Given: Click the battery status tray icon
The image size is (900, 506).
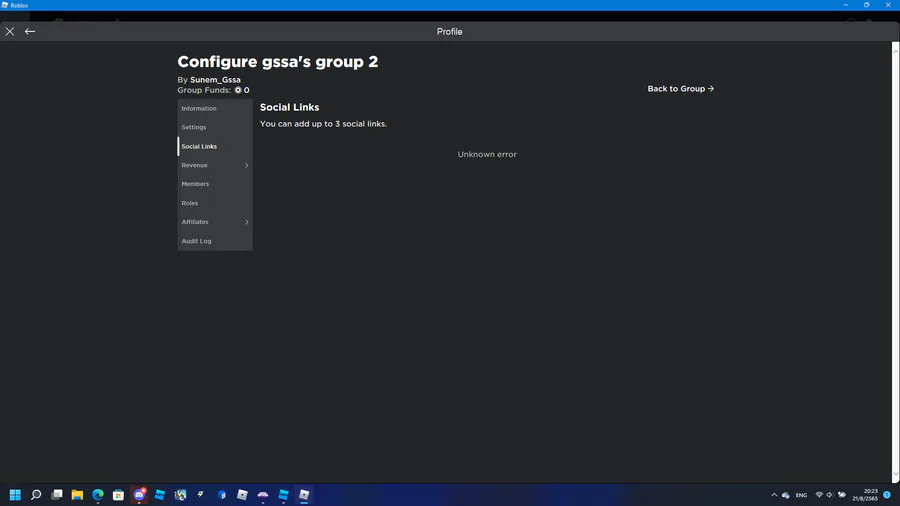Looking at the screenshot, I should [842, 495].
